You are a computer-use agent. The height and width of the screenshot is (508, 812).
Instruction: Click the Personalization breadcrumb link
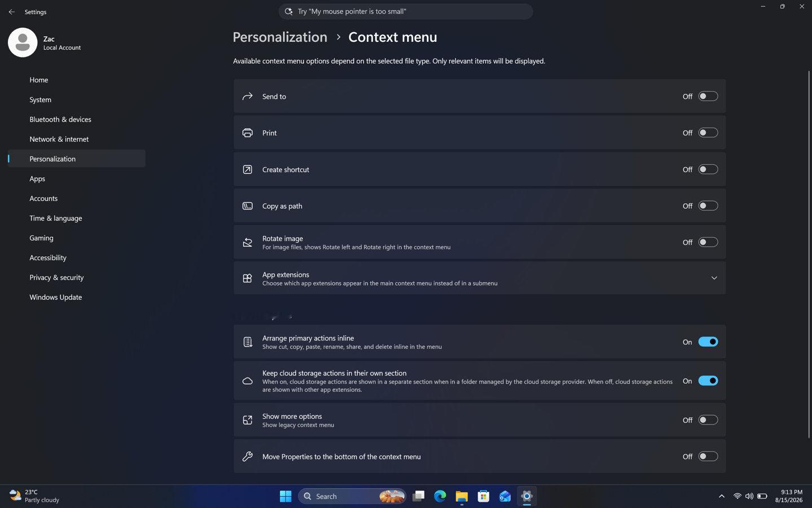(x=280, y=37)
